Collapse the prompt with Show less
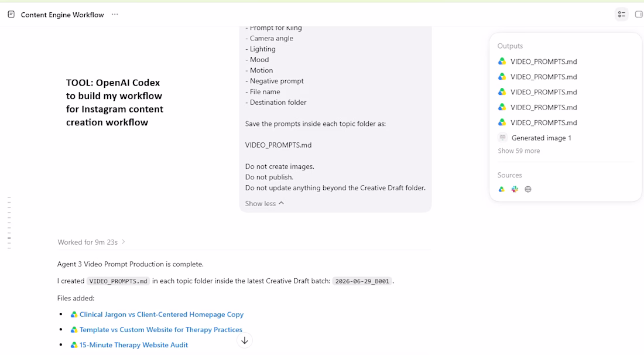 tap(265, 203)
